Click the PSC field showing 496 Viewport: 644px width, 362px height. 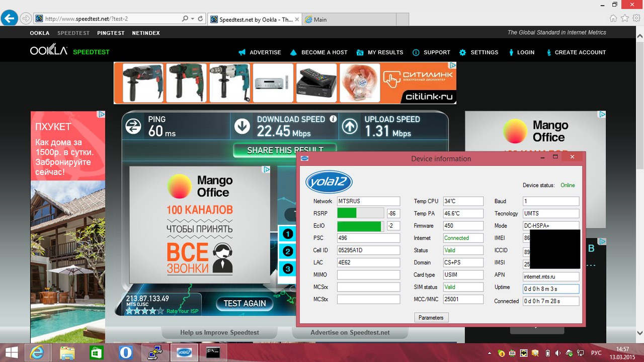(x=368, y=238)
